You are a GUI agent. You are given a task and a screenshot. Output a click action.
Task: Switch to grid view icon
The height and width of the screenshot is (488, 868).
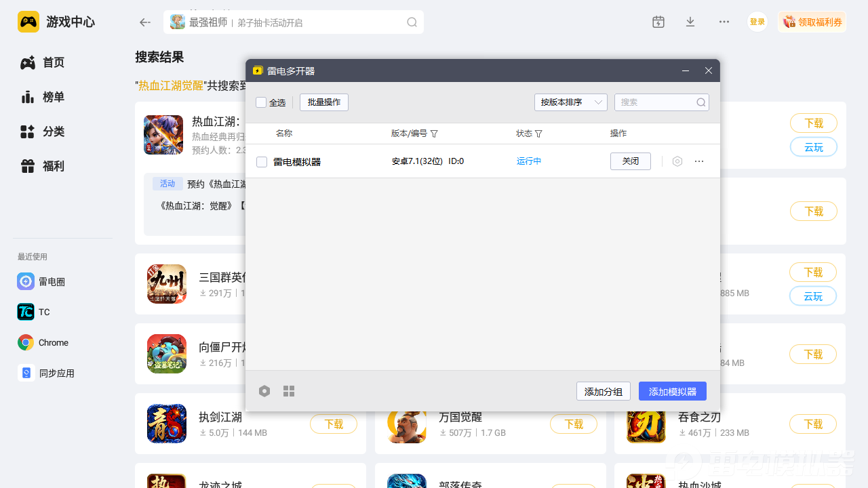pyautogui.click(x=289, y=391)
